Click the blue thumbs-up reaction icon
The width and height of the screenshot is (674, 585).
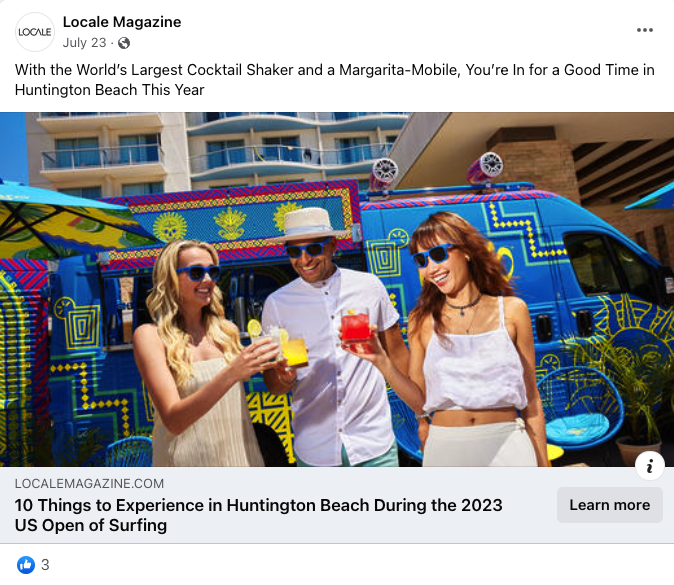tap(26, 565)
